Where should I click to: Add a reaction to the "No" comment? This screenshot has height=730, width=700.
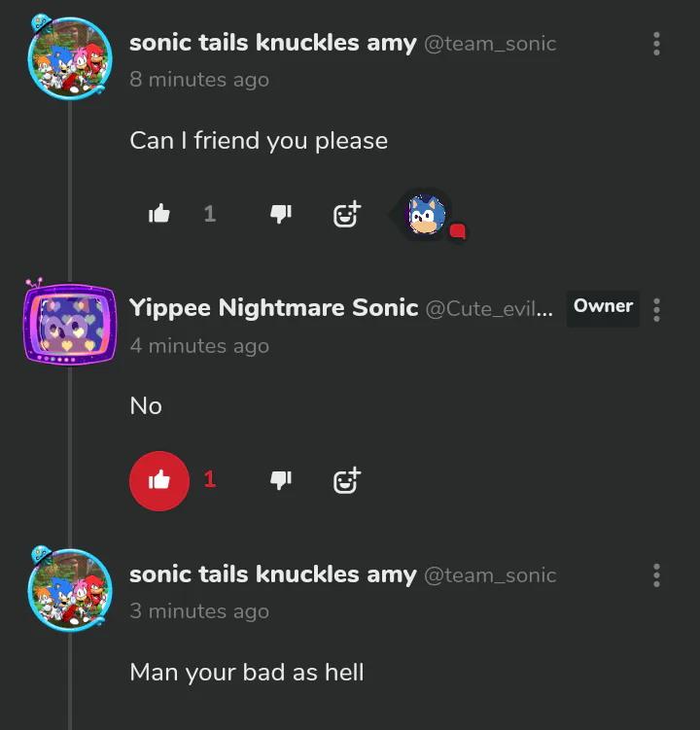click(347, 480)
